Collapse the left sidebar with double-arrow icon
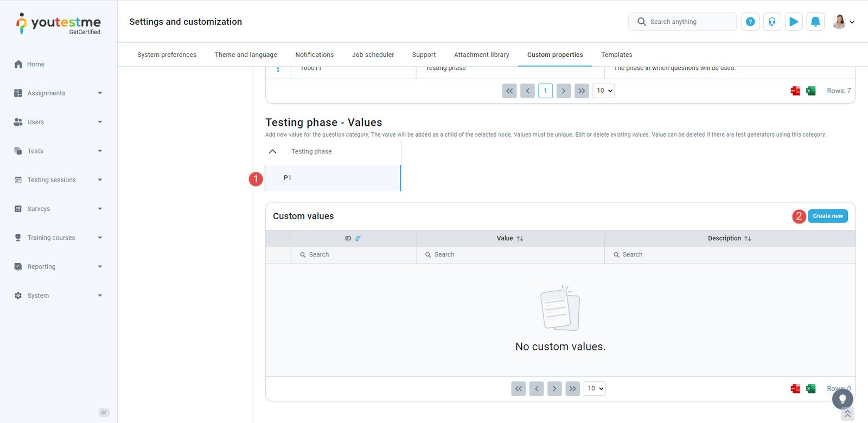Screen dimensions: 868x423 click(x=104, y=413)
